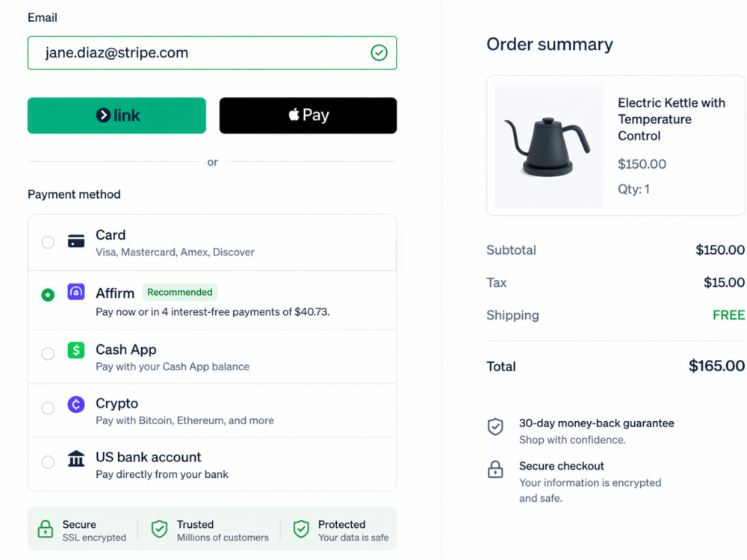The width and height of the screenshot is (747, 560).
Task: Click the US bank building icon
Action: pyautogui.click(x=76, y=458)
